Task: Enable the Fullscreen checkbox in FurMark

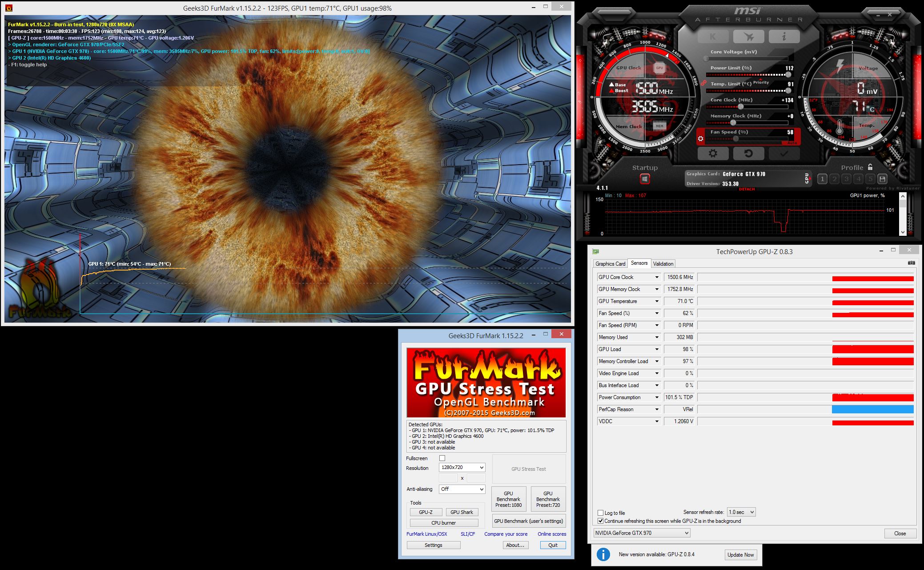Action: click(442, 458)
